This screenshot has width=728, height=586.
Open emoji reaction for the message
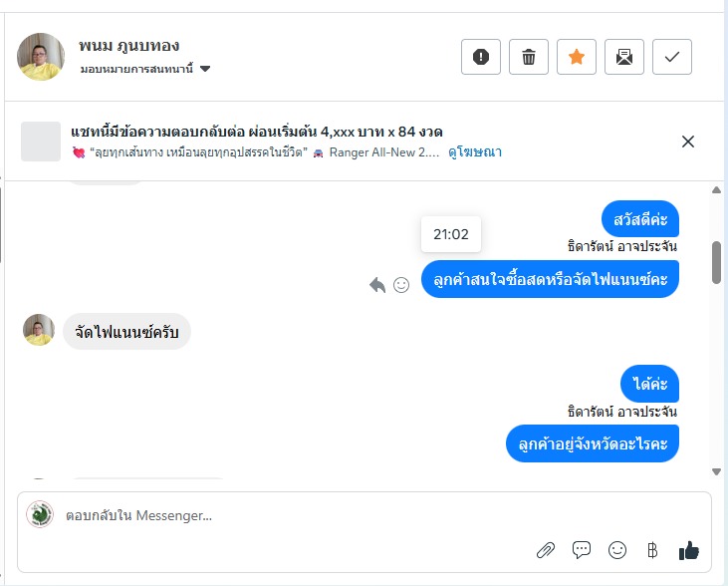pyautogui.click(x=401, y=285)
